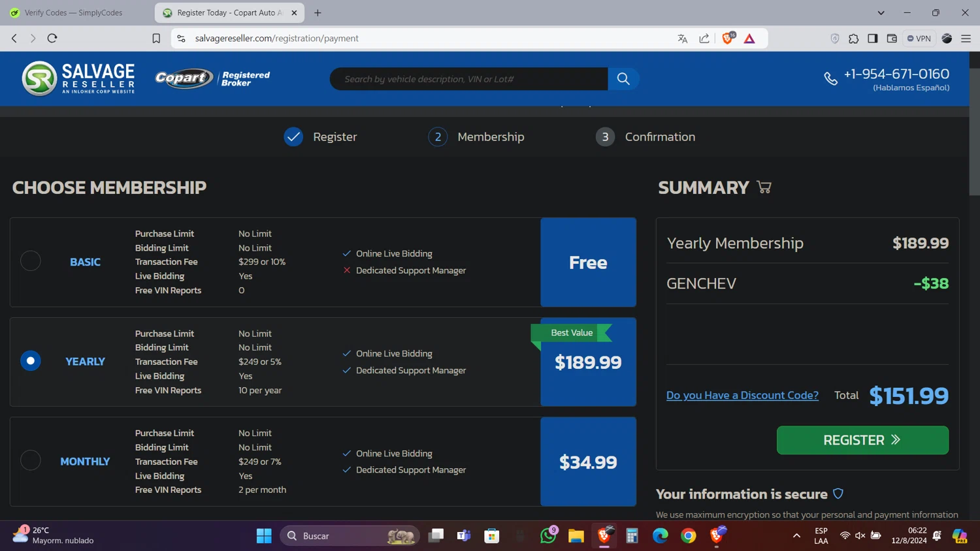Reload the page with refresh icon
980x551 pixels.
52,39
